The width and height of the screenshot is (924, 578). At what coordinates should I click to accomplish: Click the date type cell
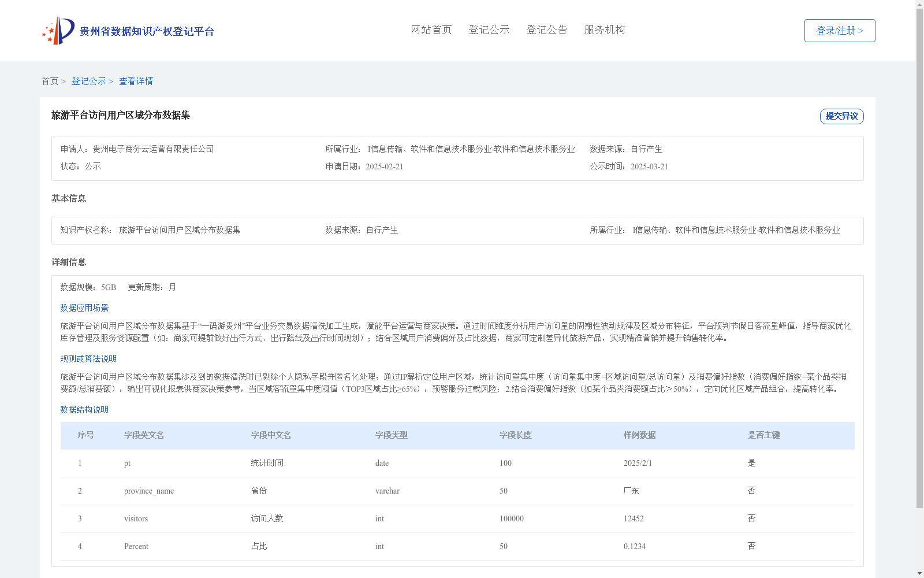pos(382,464)
